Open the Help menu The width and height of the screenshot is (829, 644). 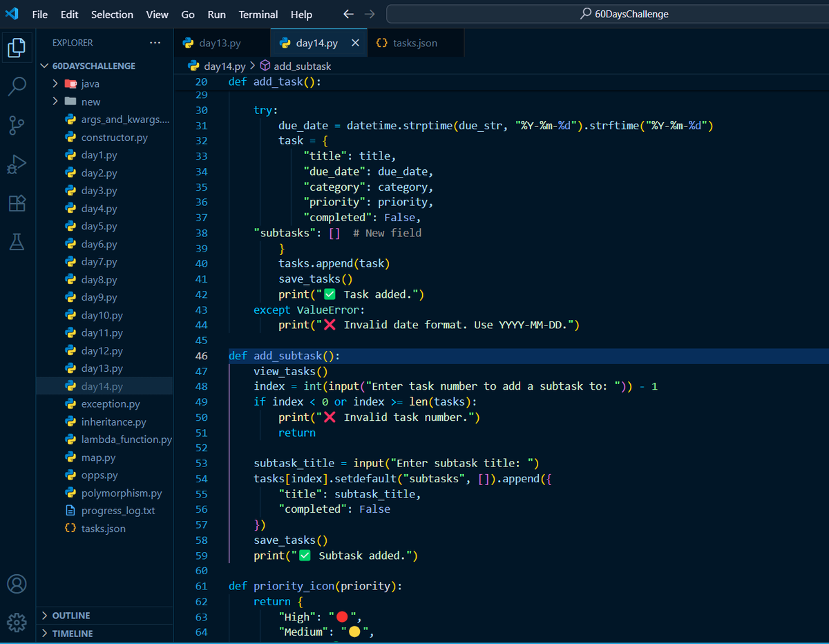pos(301,14)
